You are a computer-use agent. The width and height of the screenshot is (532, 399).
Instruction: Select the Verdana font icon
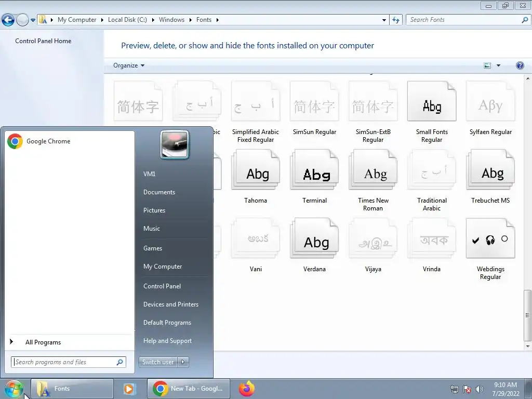[314, 238]
